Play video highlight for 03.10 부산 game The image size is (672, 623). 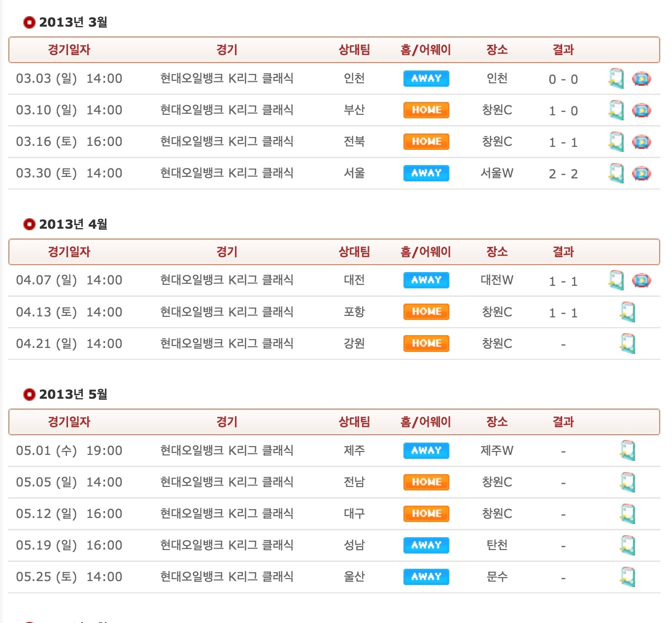click(x=641, y=110)
